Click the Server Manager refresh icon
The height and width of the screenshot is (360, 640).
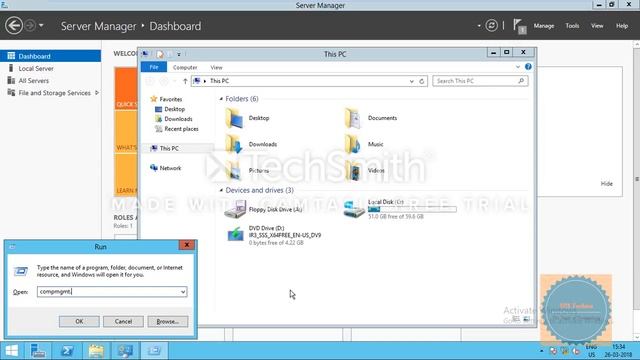point(491,26)
